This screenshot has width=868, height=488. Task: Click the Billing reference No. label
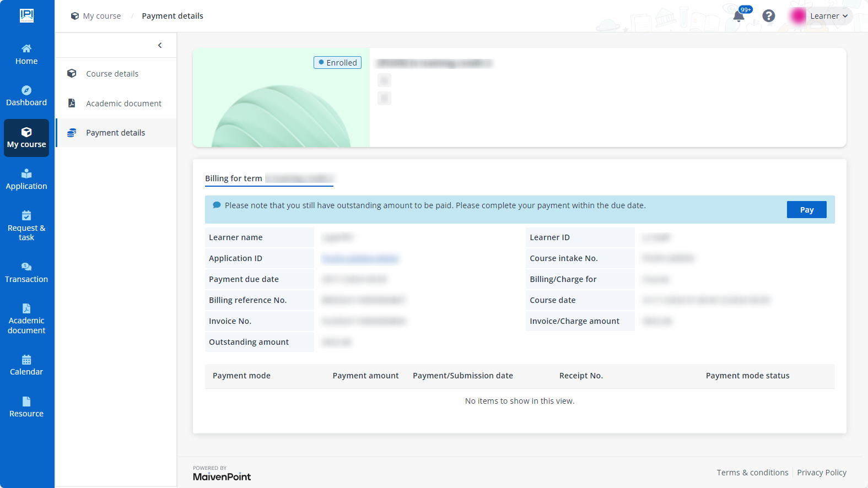[247, 300]
